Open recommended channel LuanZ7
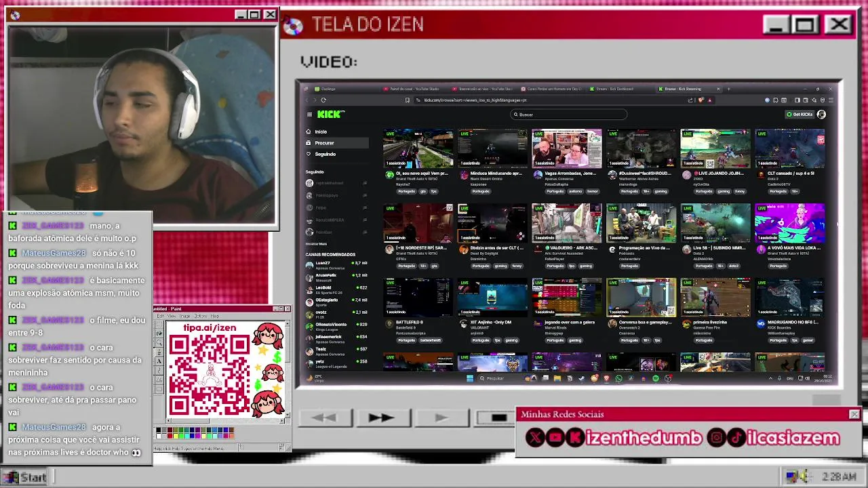 [x=336, y=264]
